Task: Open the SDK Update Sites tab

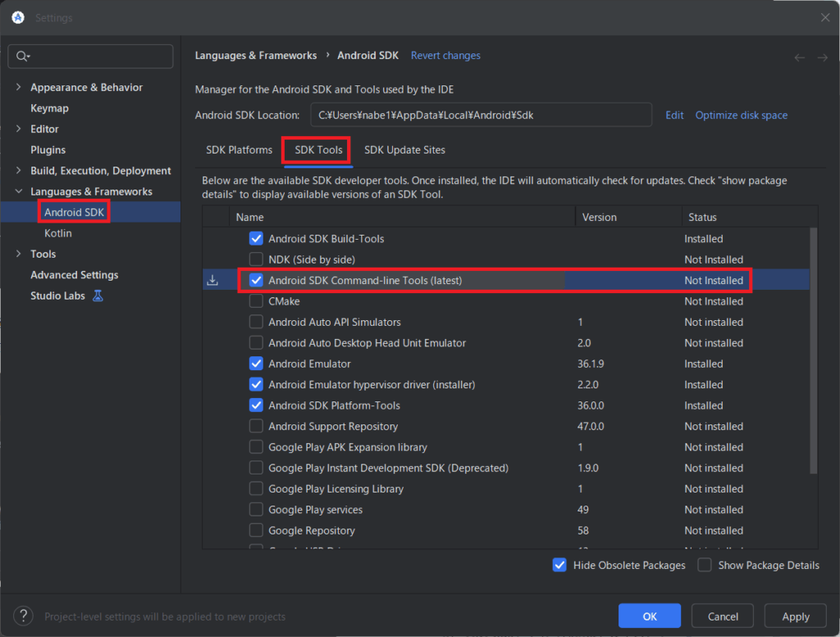Action: pyautogui.click(x=404, y=150)
